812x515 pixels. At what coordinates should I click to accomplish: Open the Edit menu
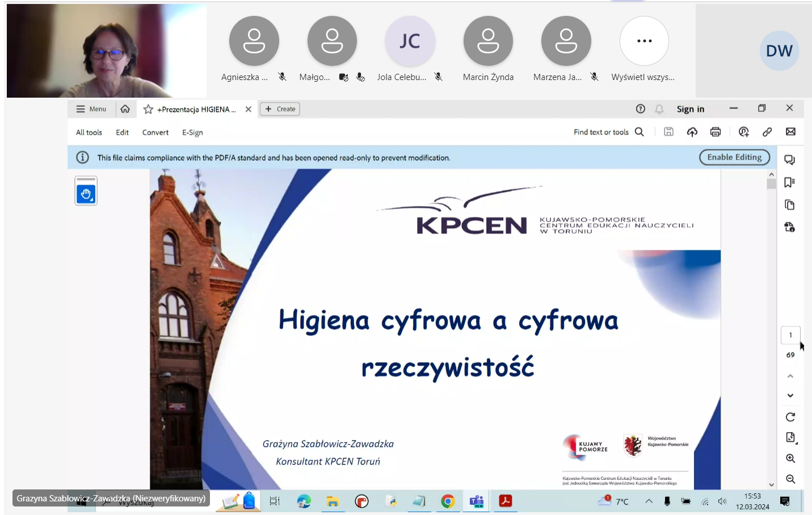[123, 132]
